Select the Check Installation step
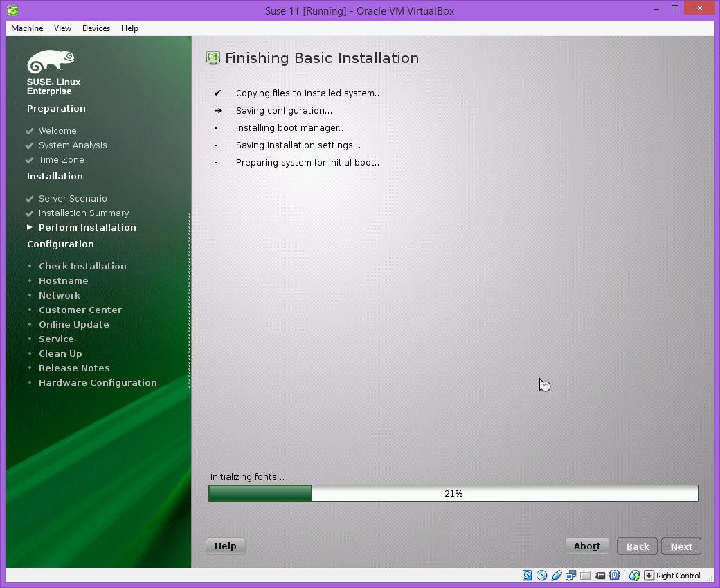 82,266
